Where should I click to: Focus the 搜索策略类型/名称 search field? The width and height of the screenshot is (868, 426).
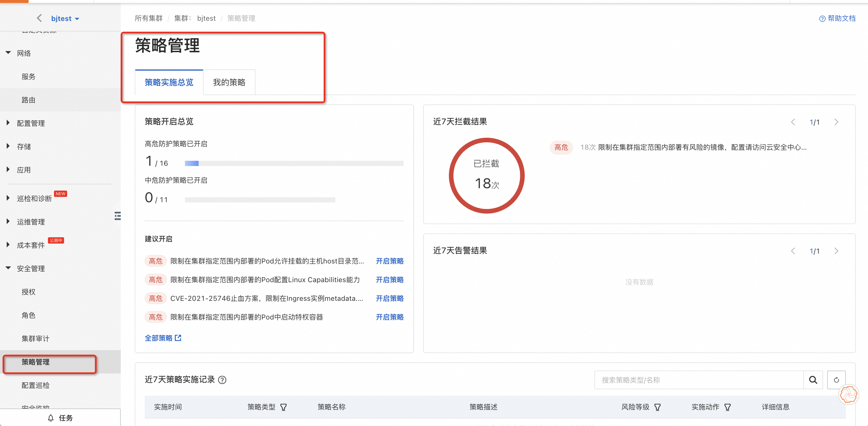click(699, 380)
